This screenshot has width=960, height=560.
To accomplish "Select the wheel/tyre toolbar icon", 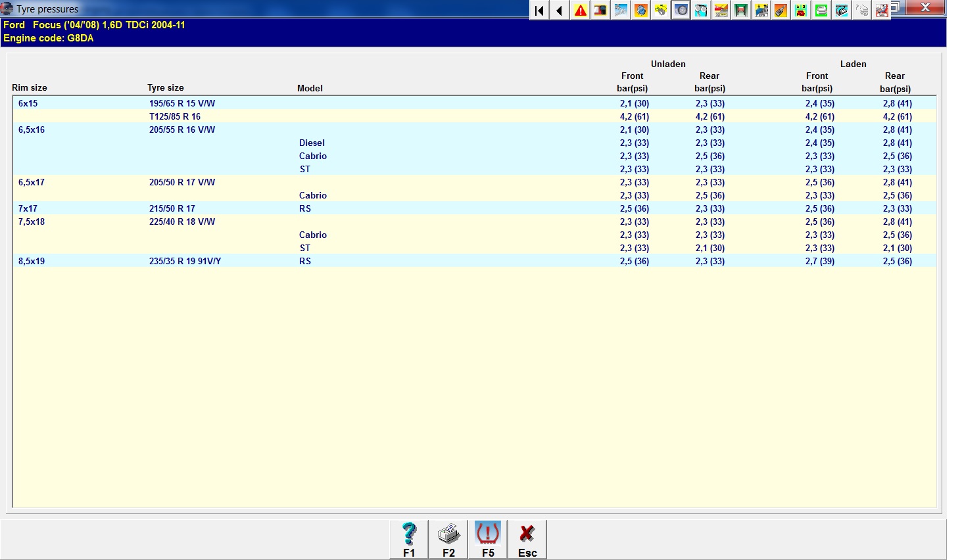I will tap(681, 10).
